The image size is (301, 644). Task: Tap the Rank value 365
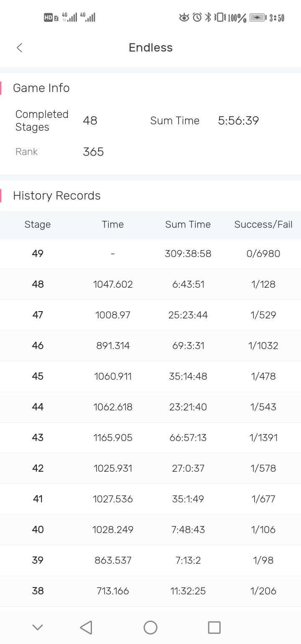click(93, 152)
